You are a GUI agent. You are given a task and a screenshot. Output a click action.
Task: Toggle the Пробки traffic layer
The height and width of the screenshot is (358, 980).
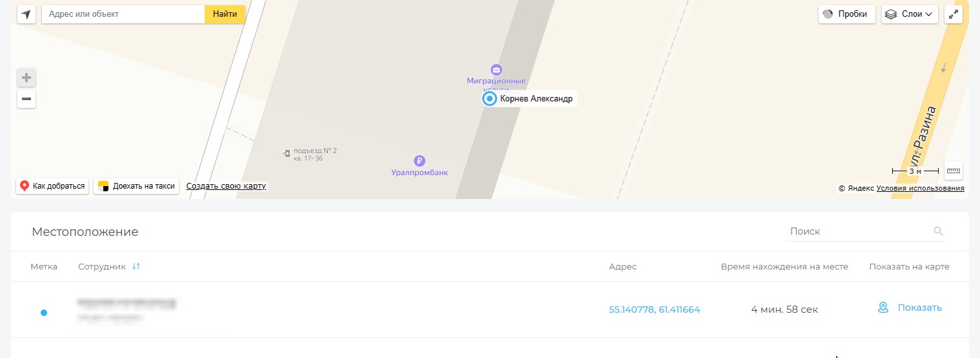click(846, 14)
